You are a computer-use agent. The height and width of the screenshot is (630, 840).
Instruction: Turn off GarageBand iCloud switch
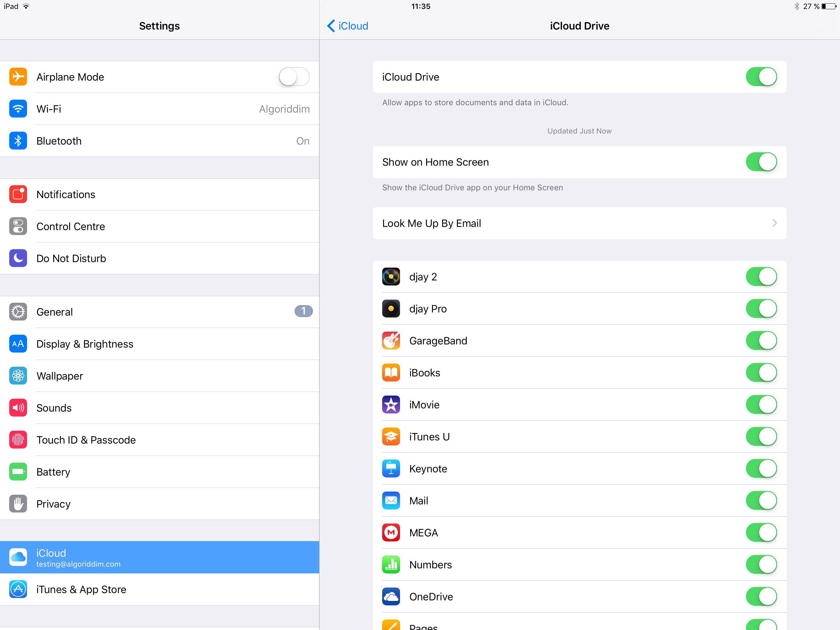coord(761,340)
